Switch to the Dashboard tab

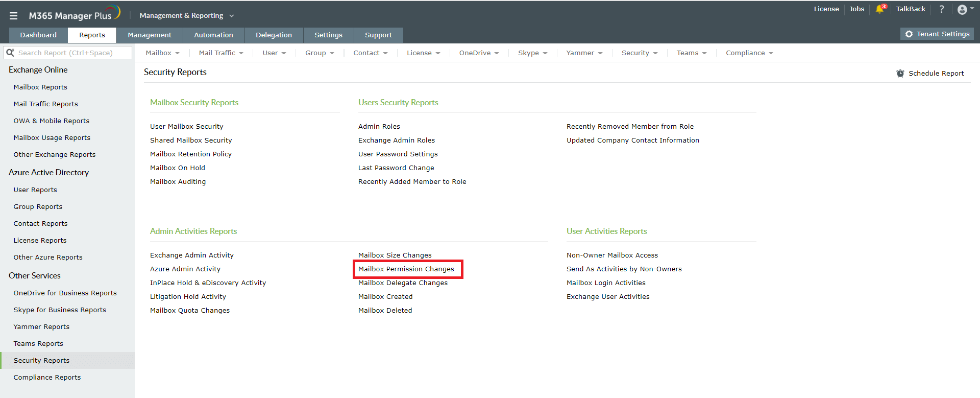pos(38,35)
